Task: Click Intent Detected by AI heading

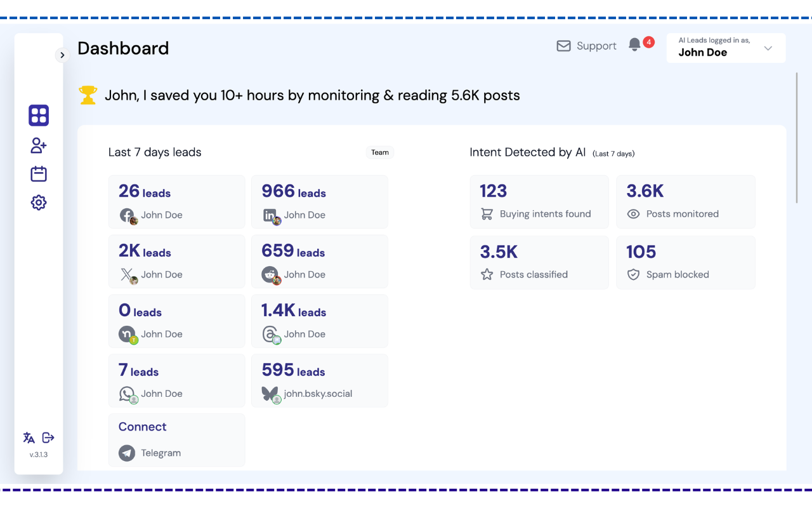Action: (x=528, y=152)
